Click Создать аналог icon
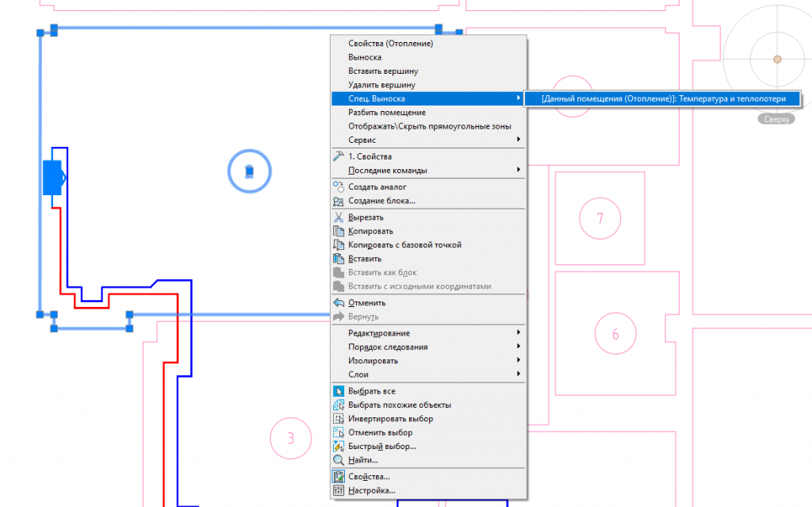 pos(338,186)
